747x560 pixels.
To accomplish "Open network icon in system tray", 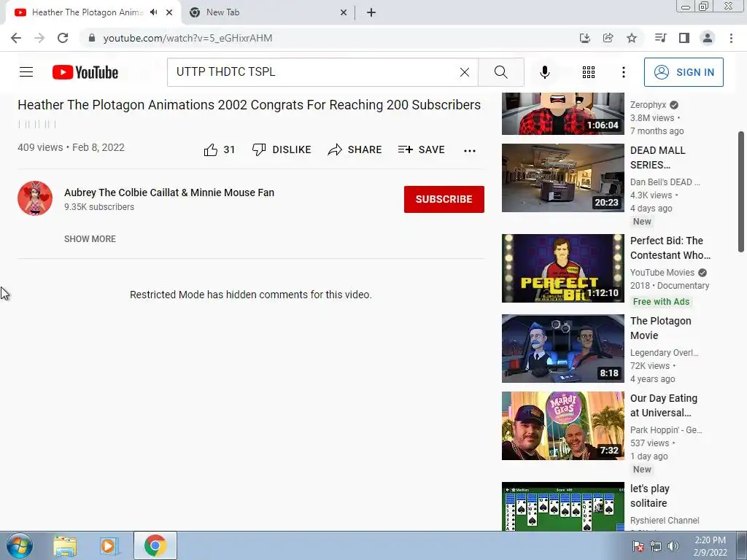I will [656, 546].
